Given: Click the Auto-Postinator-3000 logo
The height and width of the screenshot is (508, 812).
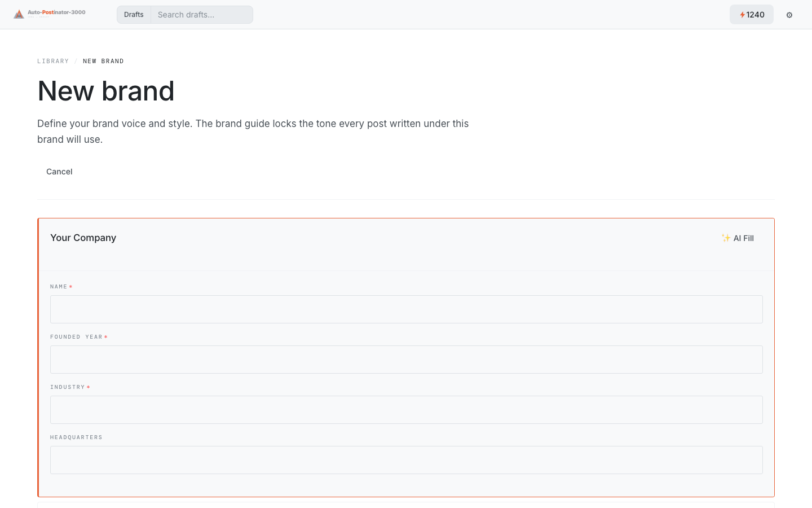Looking at the screenshot, I should click(x=50, y=14).
